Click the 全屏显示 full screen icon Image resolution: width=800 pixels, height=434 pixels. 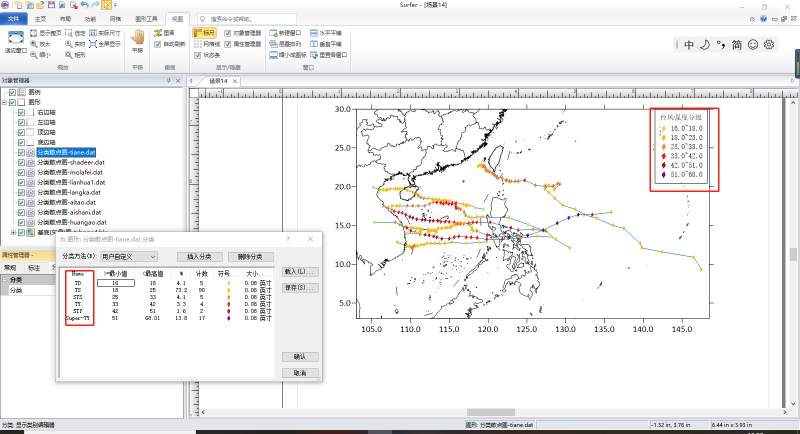coord(94,44)
